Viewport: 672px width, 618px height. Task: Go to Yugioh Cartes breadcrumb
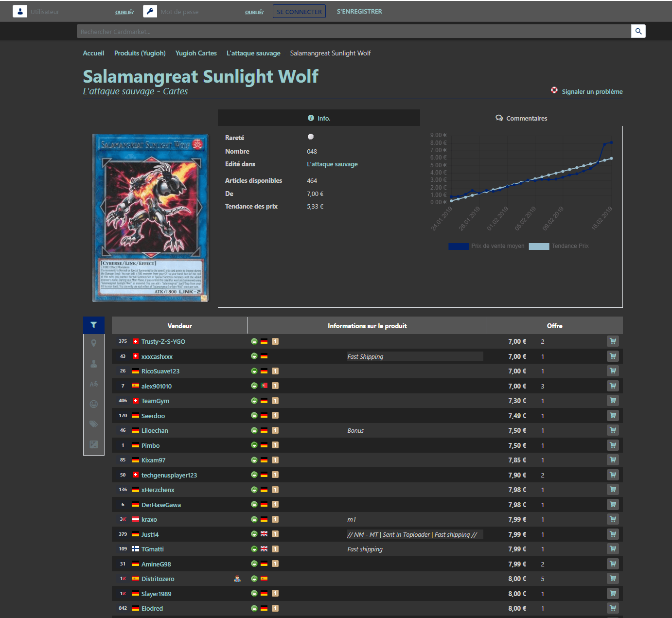[x=196, y=53]
